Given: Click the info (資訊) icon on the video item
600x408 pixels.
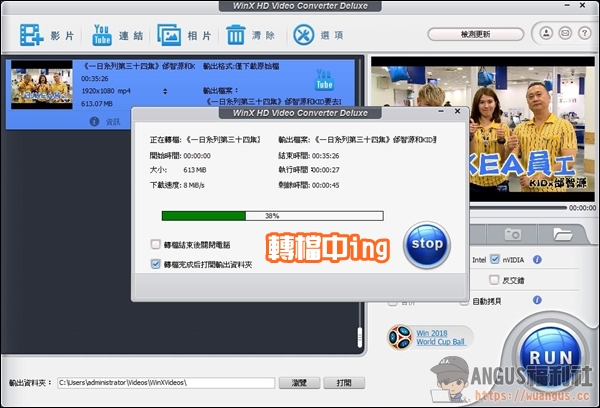Looking at the screenshot, I should pyautogui.click(x=94, y=122).
